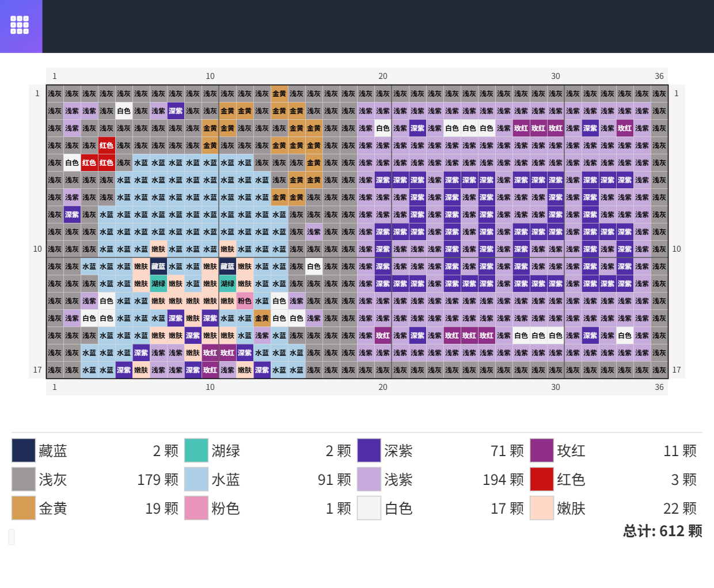
Task: Click the 玫红 magenta legend swatch
Action: tap(542, 450)
